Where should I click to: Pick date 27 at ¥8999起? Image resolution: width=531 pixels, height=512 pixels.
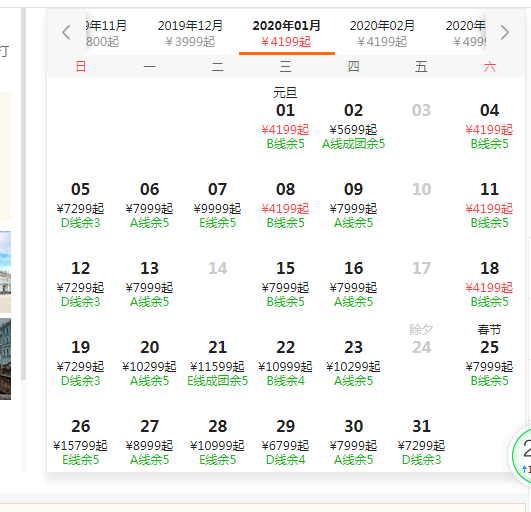(x=149, y=442)
